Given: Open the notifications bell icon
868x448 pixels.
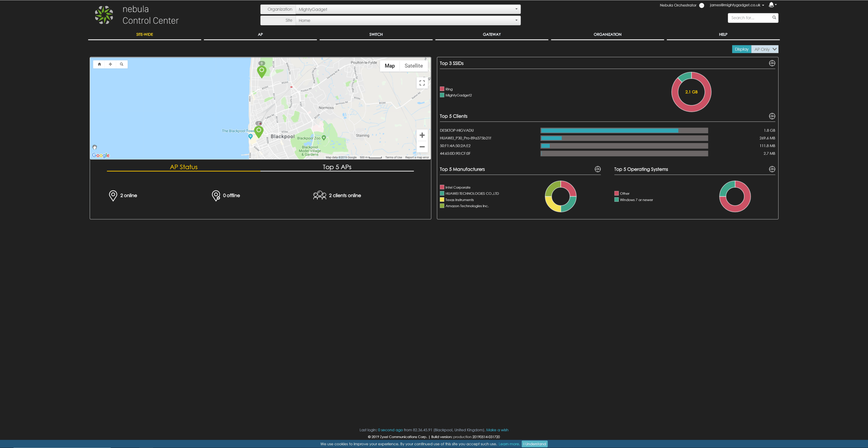Looking at the screenshot, I should [771, 5].
